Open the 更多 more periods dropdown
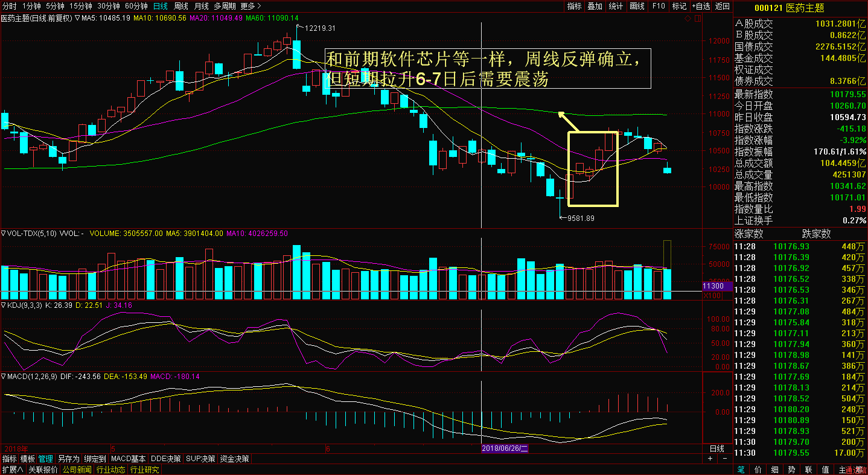Viewport: 868px width, 475px height. coord(251,6)
